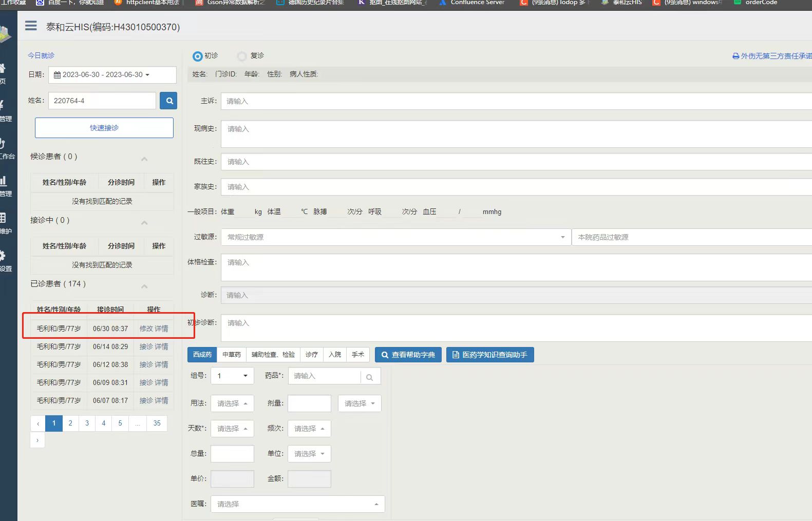Open the workbench sidebar icon
812x521 pixels.
[x=3, y=143]
